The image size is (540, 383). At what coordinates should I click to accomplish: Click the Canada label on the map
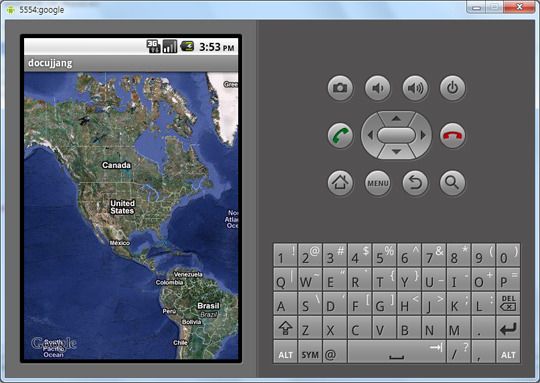[116, 165]
